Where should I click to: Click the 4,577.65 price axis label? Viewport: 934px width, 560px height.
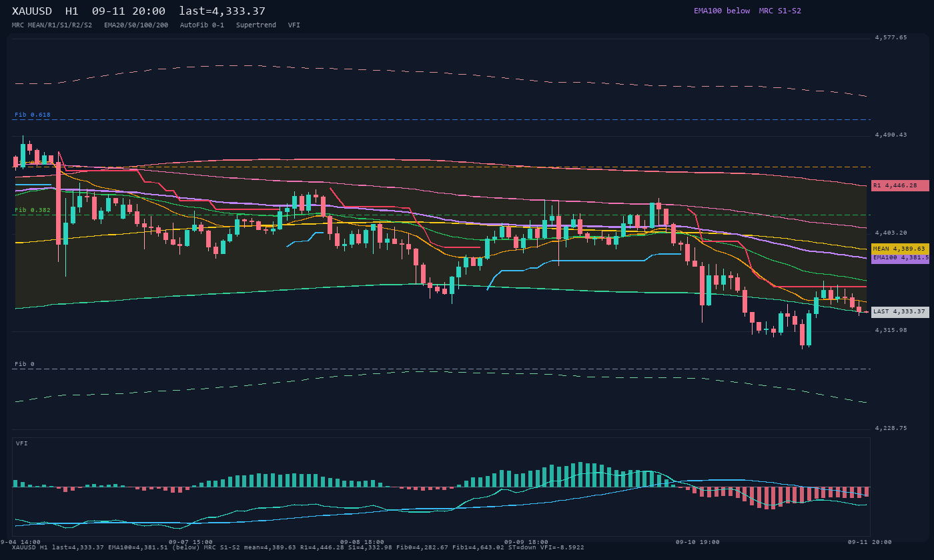[891, 38]
